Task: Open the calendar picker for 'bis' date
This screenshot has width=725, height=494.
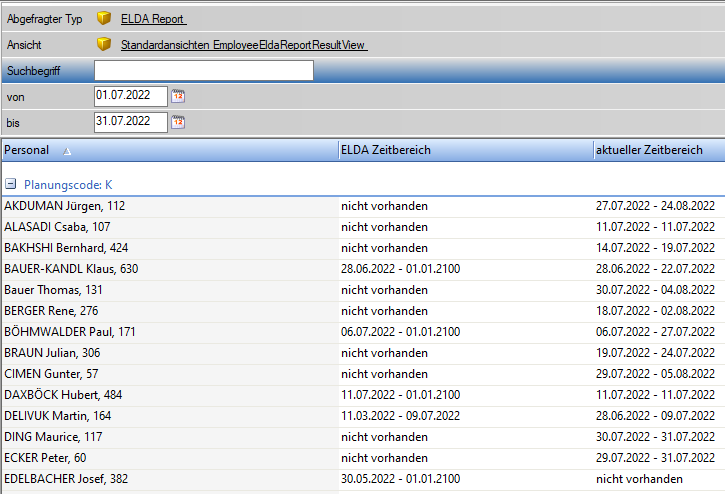Action: 179,122
